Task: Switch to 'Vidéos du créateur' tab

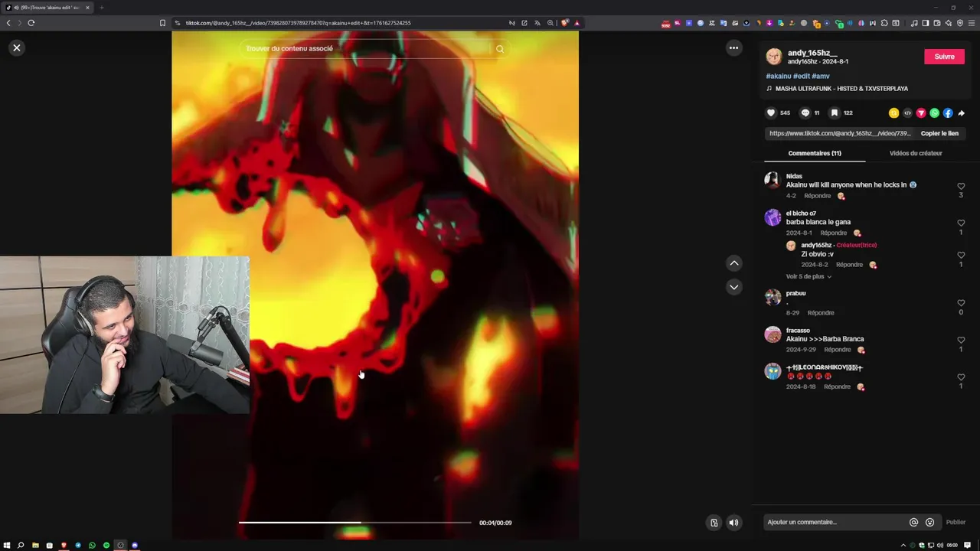Action: (x=916, y=153)
